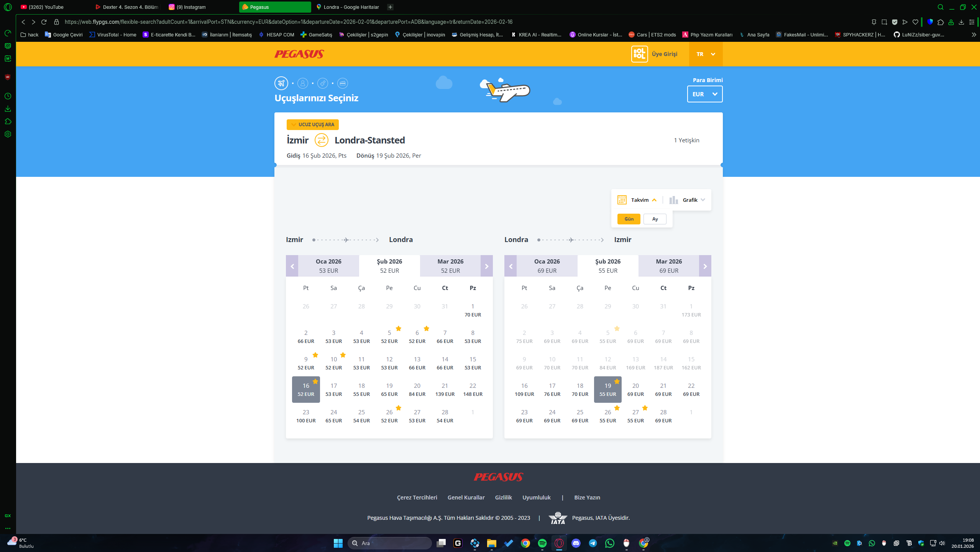
Task: Select return date 26 at 55 EUR
Action: point(608,416)
